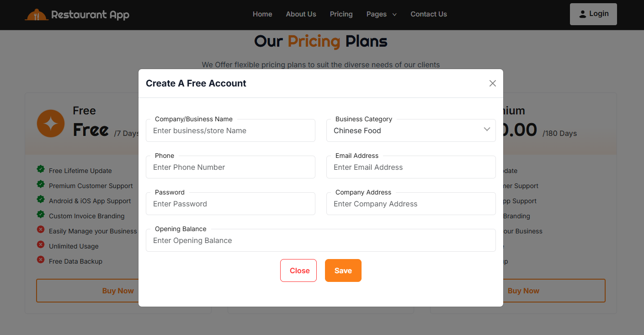Click the orange star icon on Free plan
Viewport: 644px width, 335px height.
point(51,124)
